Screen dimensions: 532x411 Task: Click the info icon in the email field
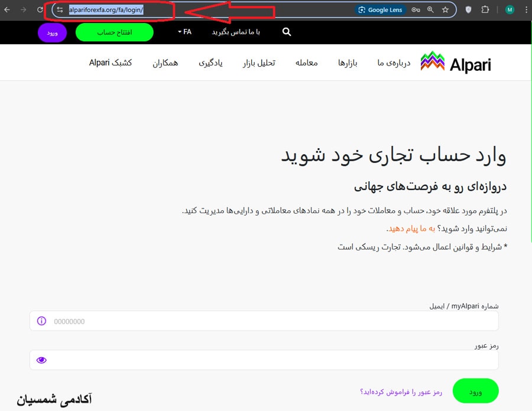[x=41, y=321]
